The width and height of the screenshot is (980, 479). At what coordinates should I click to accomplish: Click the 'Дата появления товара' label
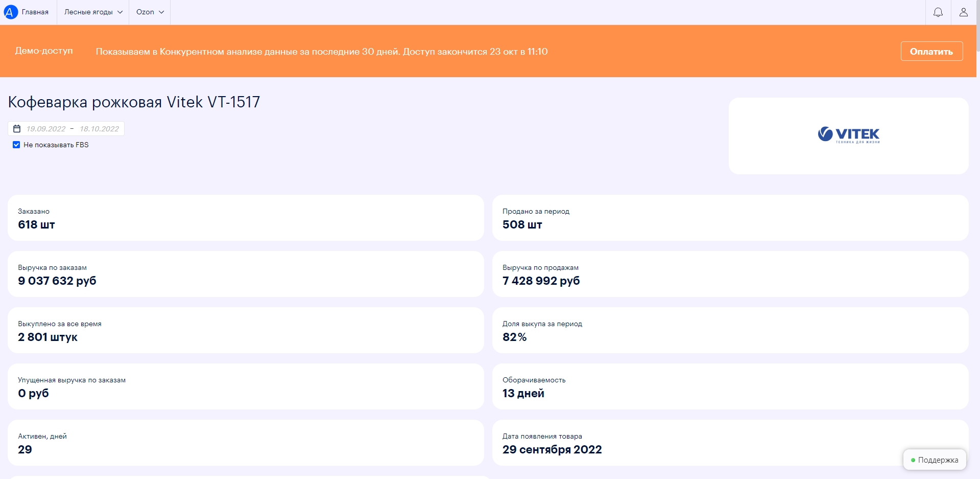click(542, 436)
